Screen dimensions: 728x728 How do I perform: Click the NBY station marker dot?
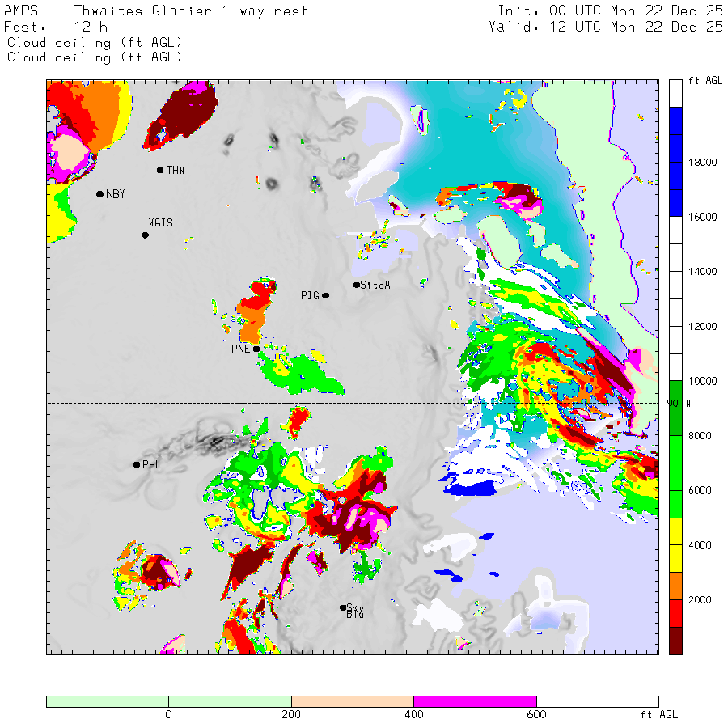tap(99, 194)
